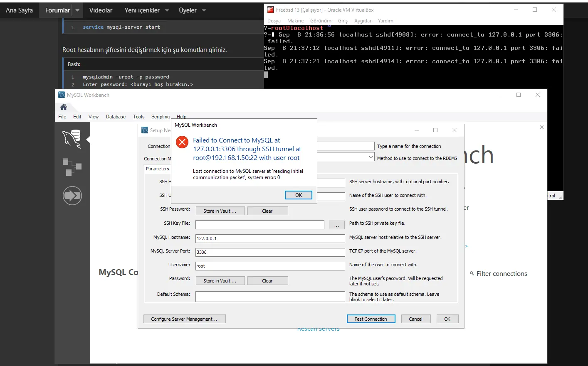Open the View menu in MySQL Workbench
The image size is (588, 366).
coord(93,117)
